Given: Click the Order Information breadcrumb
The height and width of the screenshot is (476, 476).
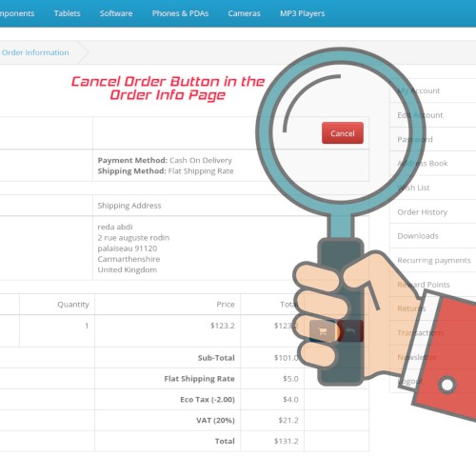Looking at the screenshot, I should coord(35,52).
